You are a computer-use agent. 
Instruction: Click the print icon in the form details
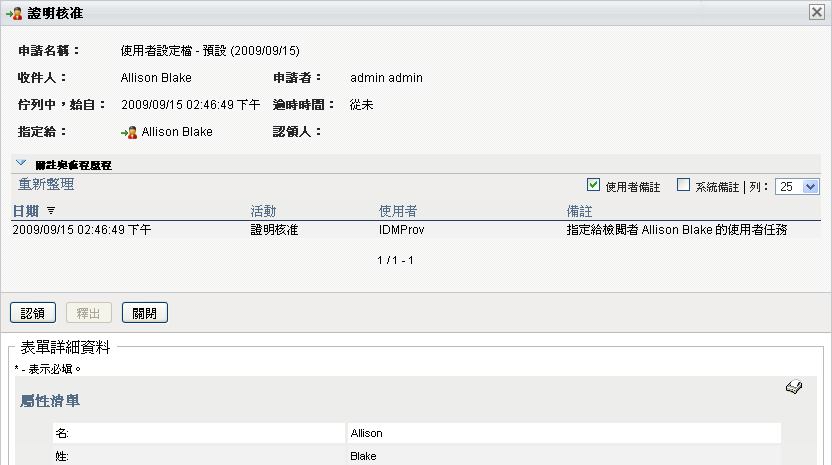pyautogui.click(x=794, y=388)
